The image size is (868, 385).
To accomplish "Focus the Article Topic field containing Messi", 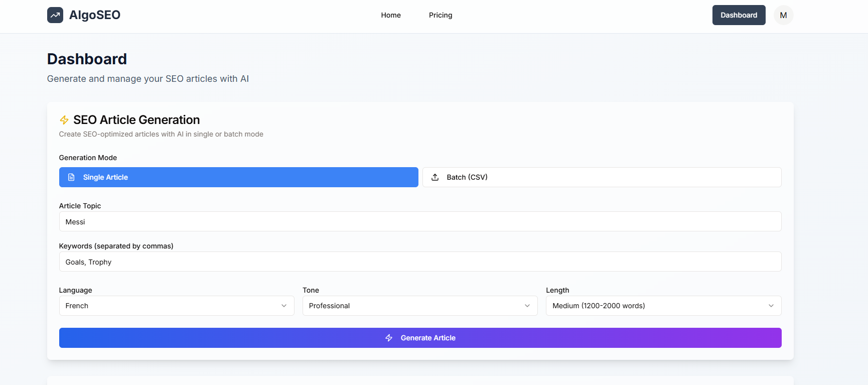I will point(420,221).
